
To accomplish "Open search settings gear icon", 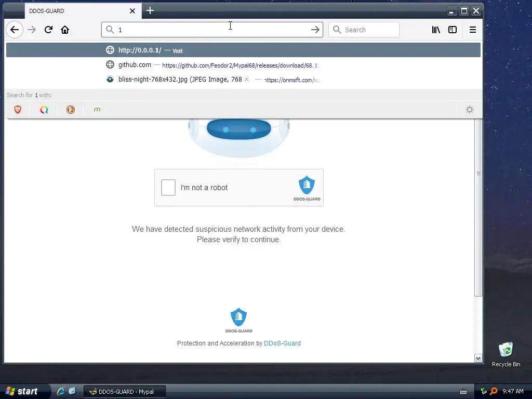I will point(470,110).
